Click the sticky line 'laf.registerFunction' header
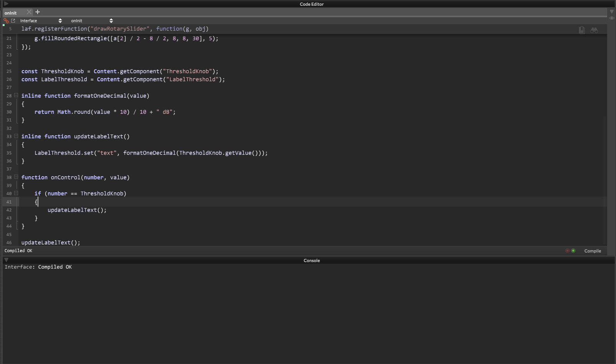616x364 pixels. click(115, 29)
